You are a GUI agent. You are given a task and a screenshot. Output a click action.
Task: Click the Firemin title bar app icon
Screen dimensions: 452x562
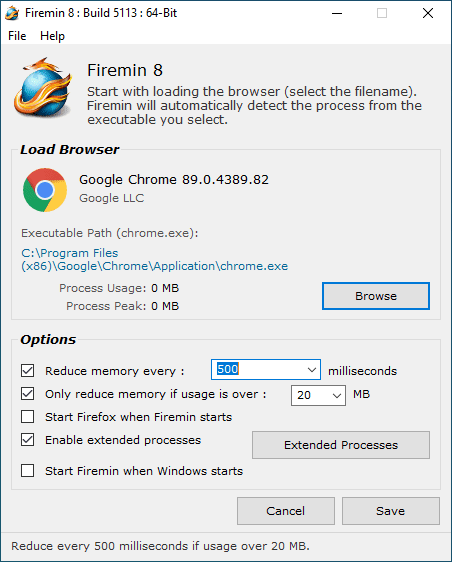[x=12, y=13]
